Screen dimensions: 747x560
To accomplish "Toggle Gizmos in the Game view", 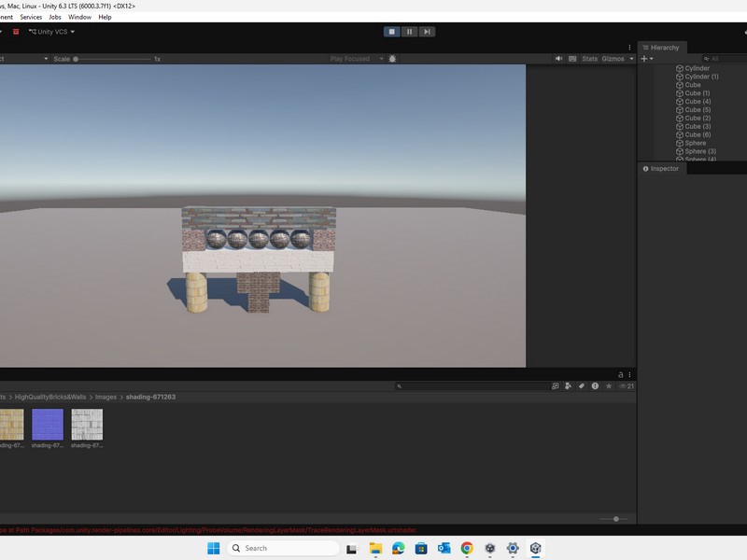I will click(613, 59).
